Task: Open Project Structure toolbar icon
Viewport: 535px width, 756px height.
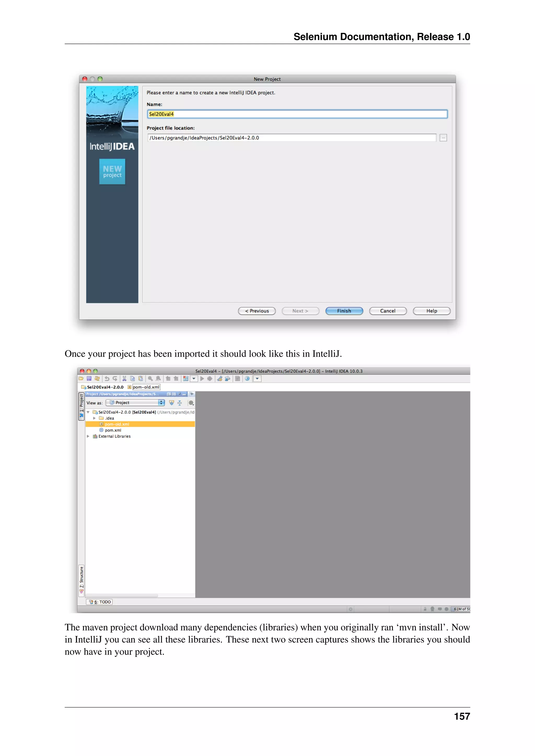Action: pos(228,379)
